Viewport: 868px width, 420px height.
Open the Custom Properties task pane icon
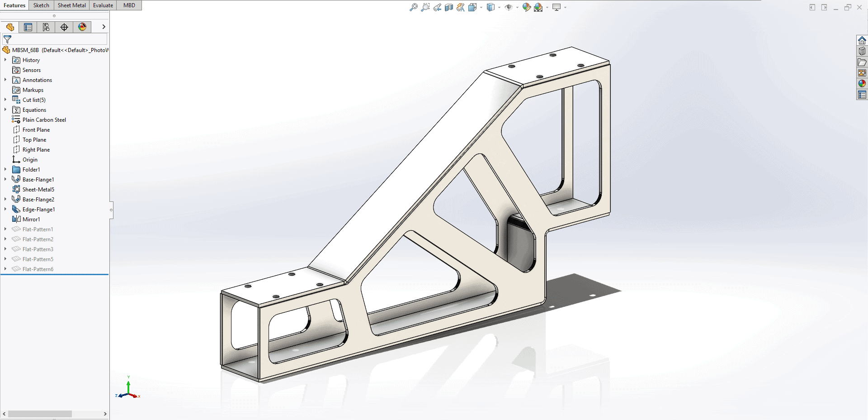(x=862, y=95)
